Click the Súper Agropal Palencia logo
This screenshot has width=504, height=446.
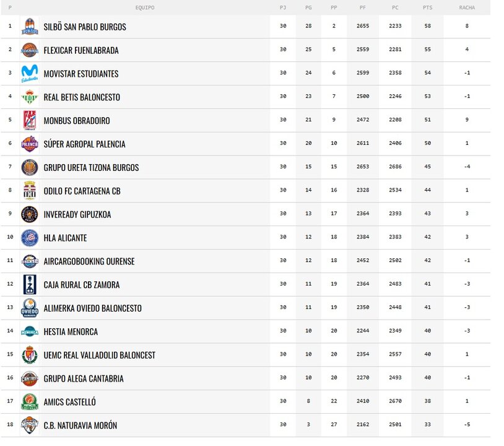click(30, 144)
